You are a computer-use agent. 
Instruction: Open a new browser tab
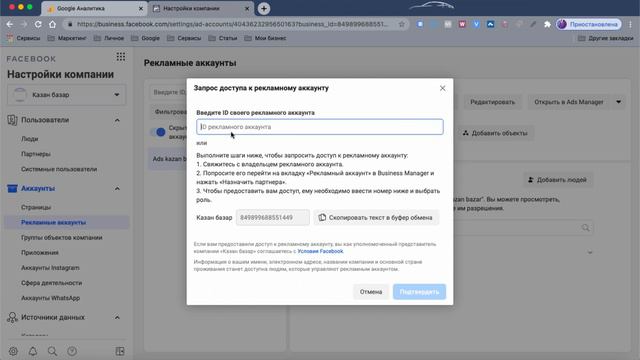coord(264,8)
